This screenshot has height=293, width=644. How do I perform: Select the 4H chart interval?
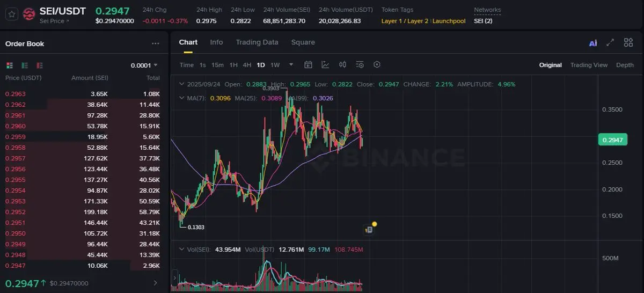(247, 65)
